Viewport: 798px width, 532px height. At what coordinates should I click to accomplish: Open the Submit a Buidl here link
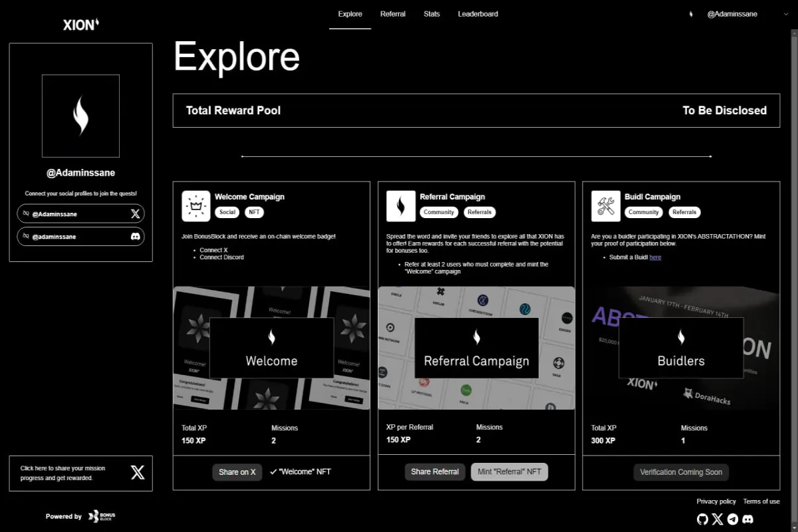coord(655,257)
